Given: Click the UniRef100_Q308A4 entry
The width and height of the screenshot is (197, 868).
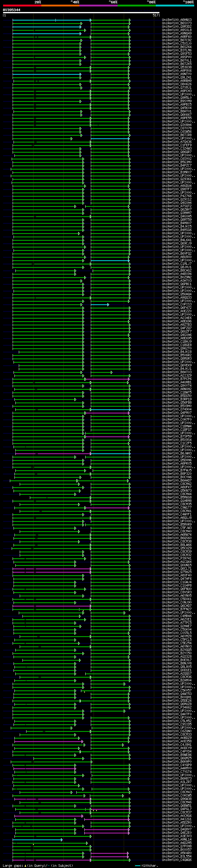Looking at the screenshot, I should [177, 125].
